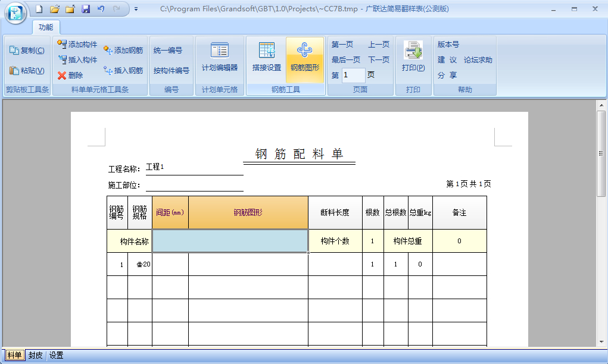
Task: Click the open folder icon in quick access toolbar
Action: 55,8
